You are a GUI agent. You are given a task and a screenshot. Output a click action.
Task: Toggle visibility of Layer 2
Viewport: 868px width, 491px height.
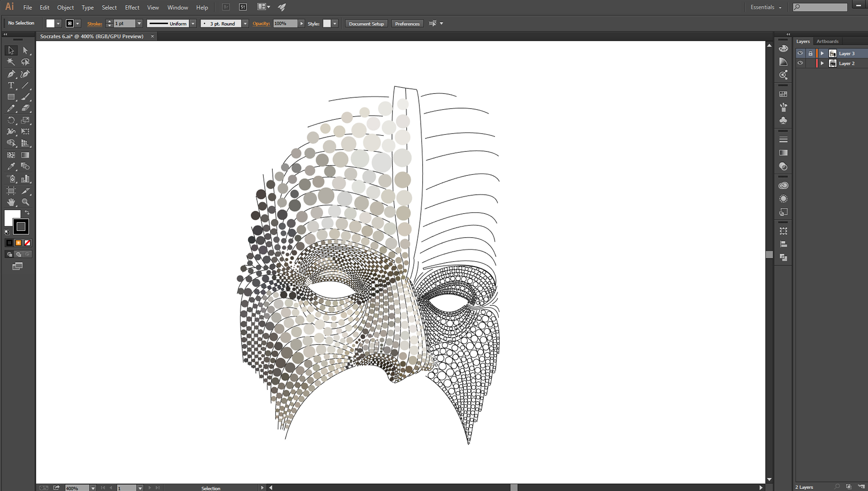point(800,63)
